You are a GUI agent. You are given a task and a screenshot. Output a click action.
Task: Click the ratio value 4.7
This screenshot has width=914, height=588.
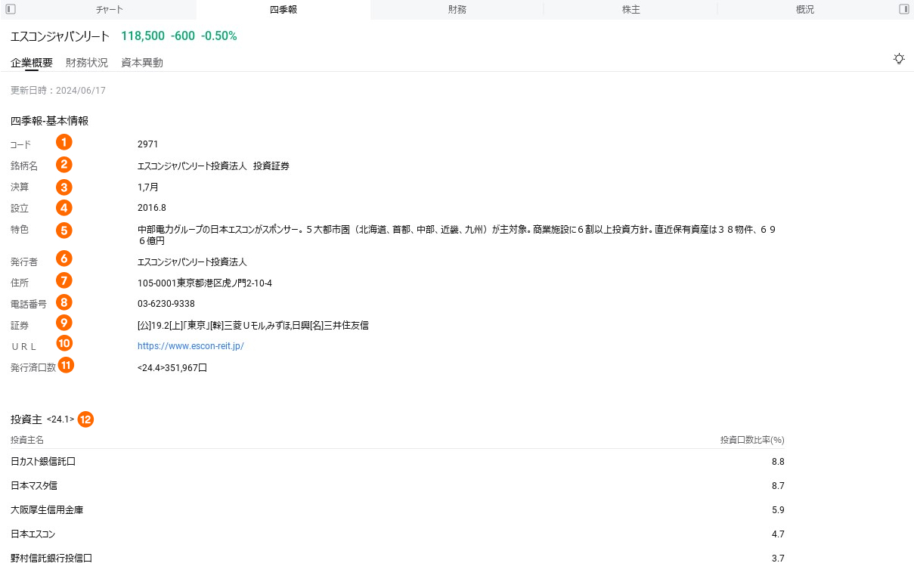[x=778, y=534]
